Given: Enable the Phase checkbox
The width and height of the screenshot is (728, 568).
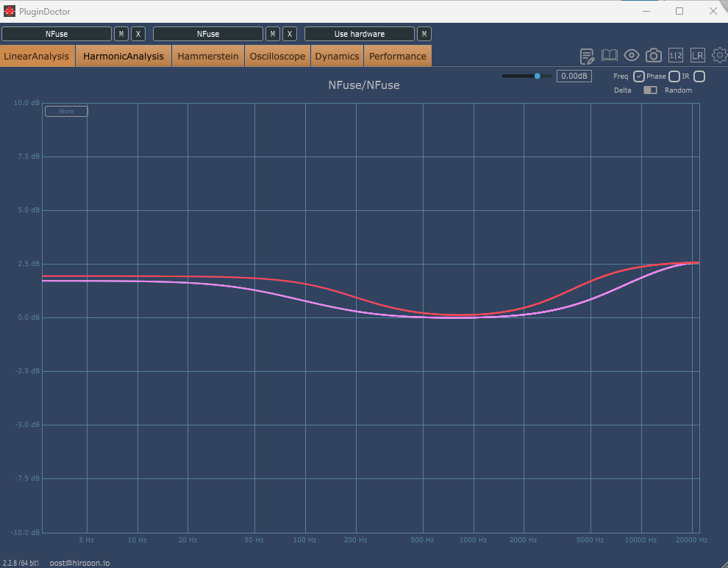Looking at the screenshot, I should coord(674,76).
